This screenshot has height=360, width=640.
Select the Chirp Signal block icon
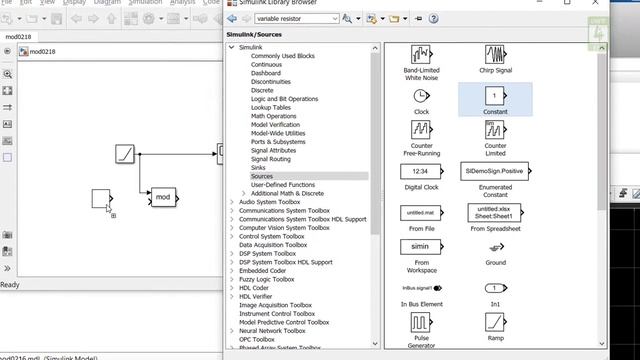pyautogui.click(x=495, y=55)
